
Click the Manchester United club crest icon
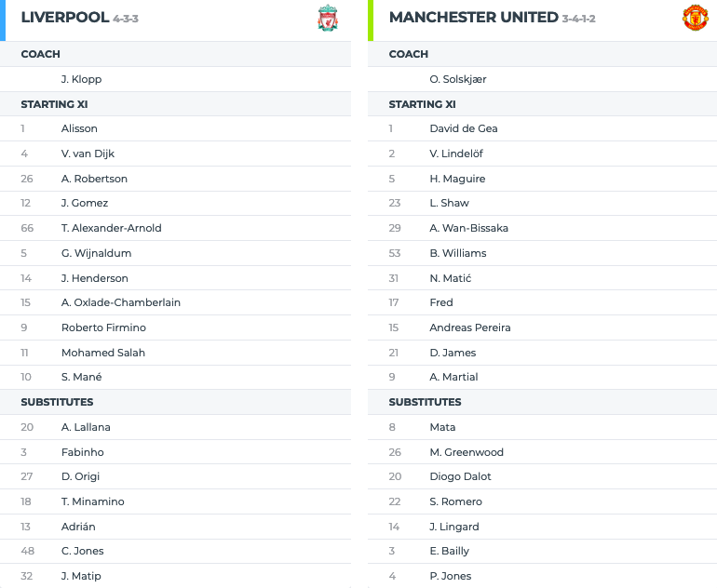pos(695,18)
